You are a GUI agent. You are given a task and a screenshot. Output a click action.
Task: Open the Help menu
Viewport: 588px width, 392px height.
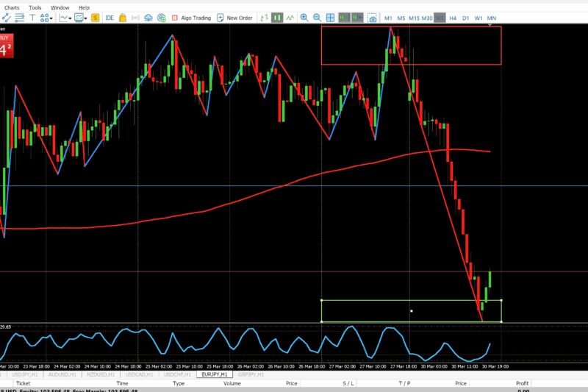84,7
